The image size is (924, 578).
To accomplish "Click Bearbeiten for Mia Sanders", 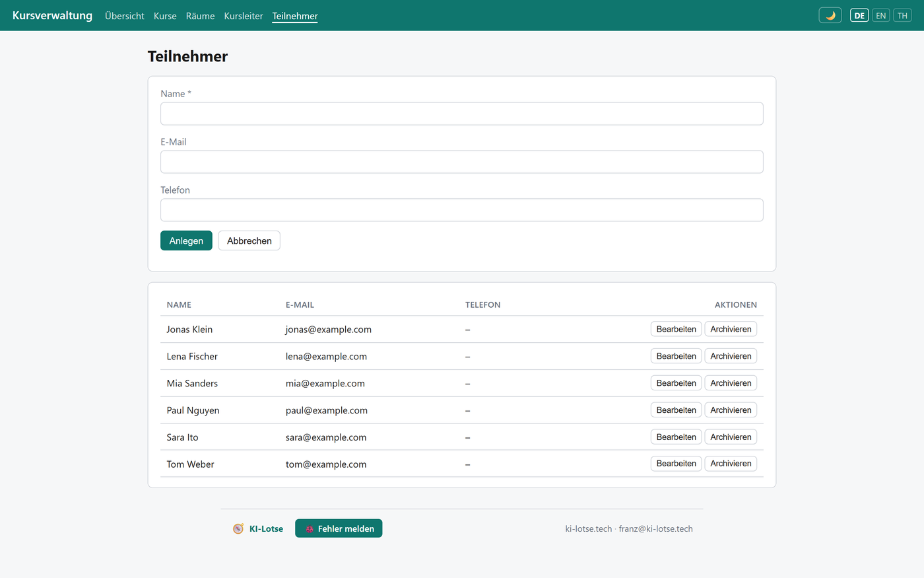I will point(676,383).
